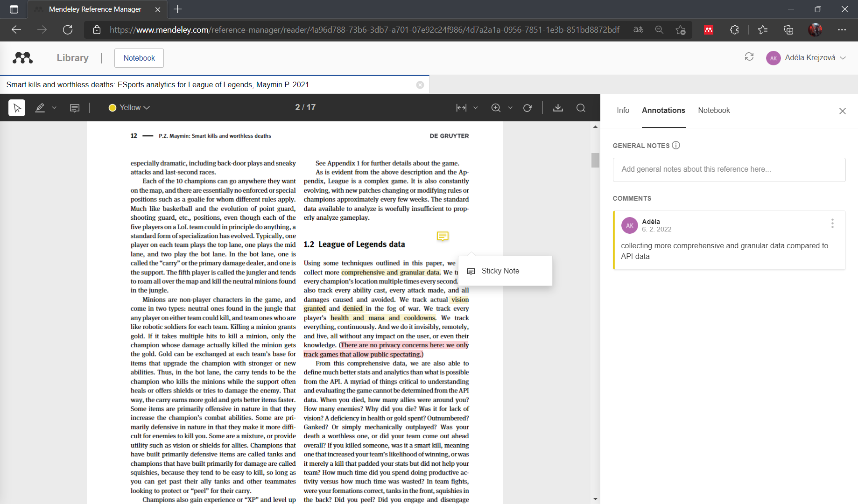This screenshot has height=504, width=858.
Task: Click general notes info icon
Action: tap(676, 145)
